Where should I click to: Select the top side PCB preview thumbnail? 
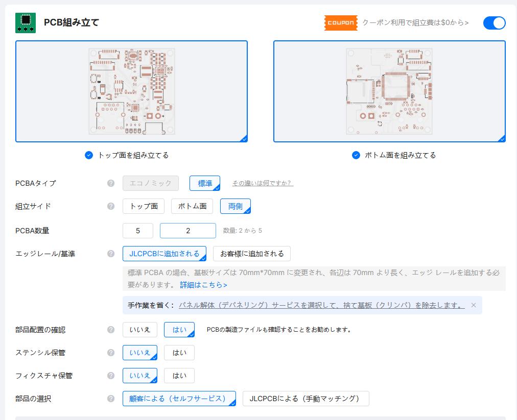[132, 91]
